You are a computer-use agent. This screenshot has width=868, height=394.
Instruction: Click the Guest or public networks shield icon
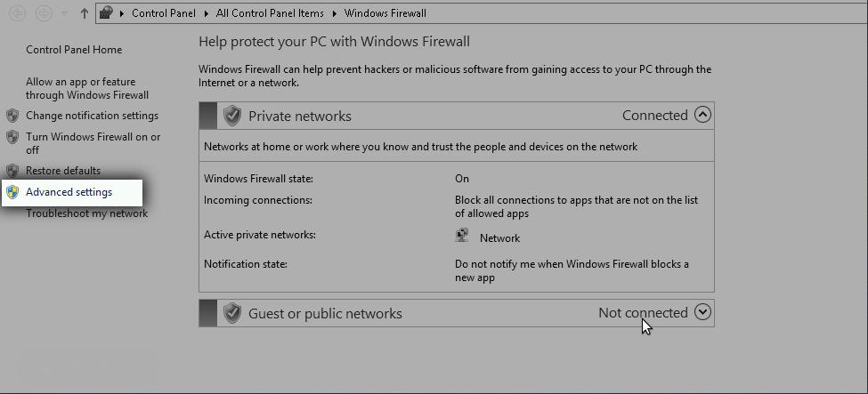pos(232,313)
